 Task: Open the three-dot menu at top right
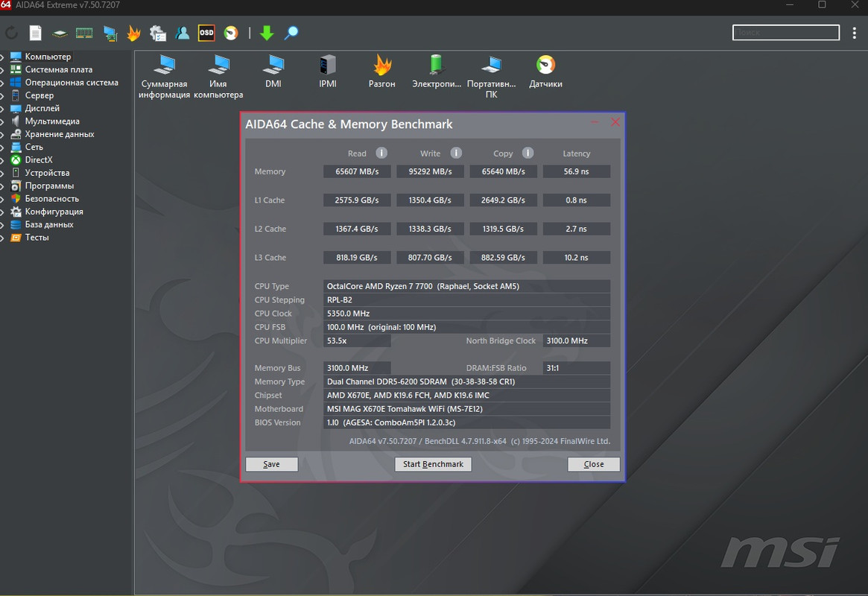pyautogui.click(x=854, y=33)
